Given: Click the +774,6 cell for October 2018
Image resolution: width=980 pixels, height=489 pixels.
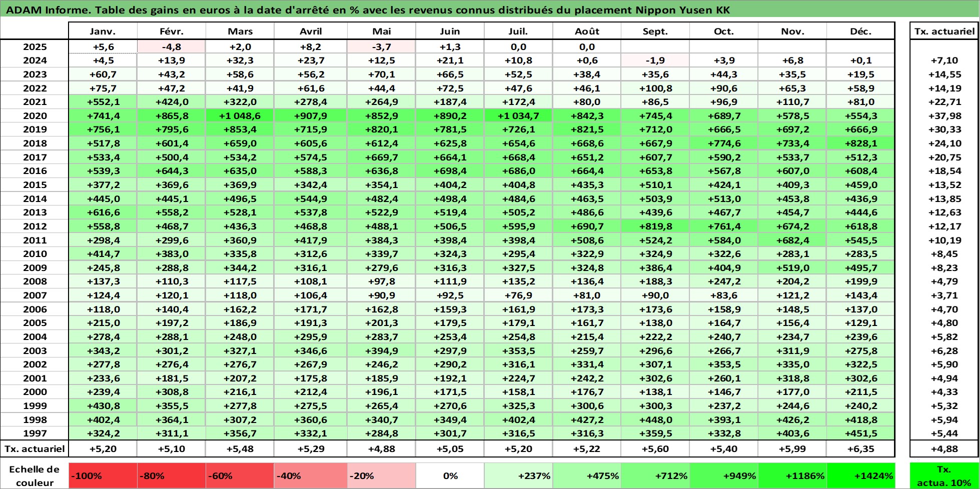Looking at the screenshot, I should 724,143.
